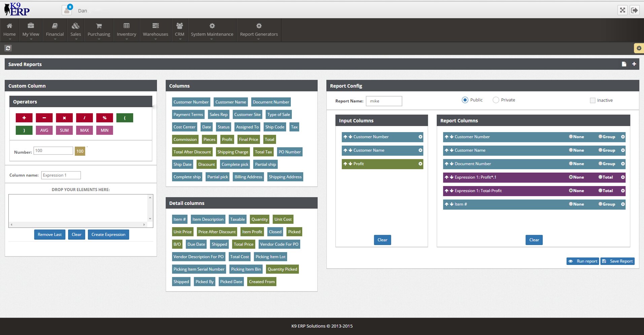Click the document icon in Saved Reports

click(x=624, y=64)
